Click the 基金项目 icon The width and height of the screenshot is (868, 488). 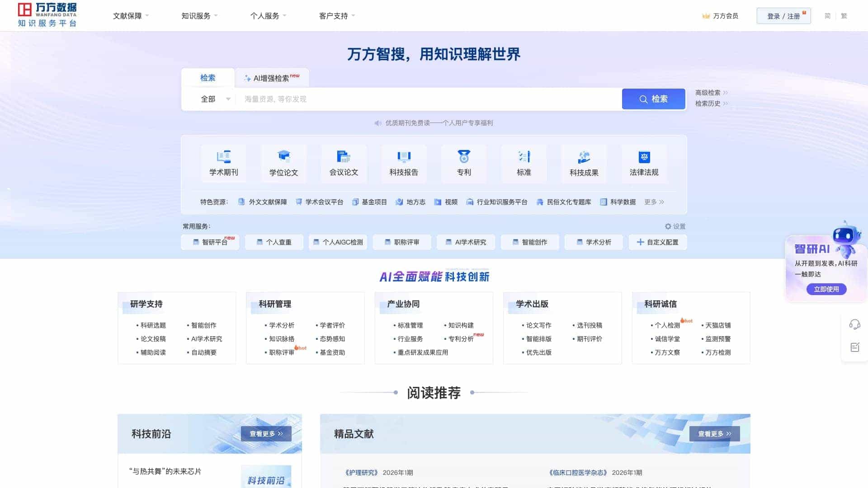pyautogui.click(x=355, y=202)
